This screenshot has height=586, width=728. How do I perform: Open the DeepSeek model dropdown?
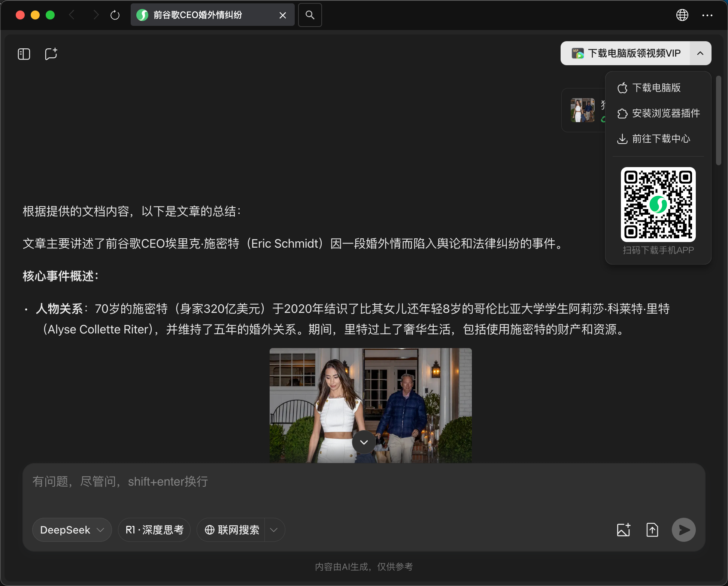(72, 529)
